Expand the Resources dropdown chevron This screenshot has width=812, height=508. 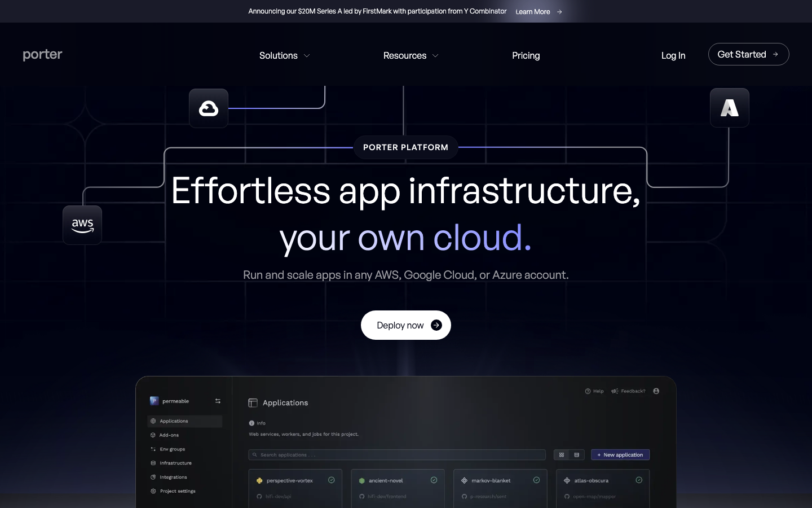435,56
